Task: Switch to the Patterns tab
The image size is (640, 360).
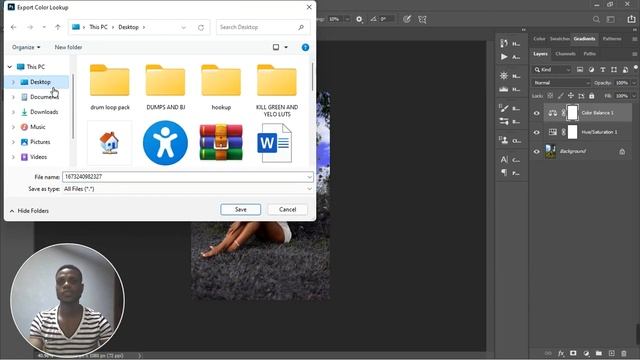Action: (x=612, y=39)
